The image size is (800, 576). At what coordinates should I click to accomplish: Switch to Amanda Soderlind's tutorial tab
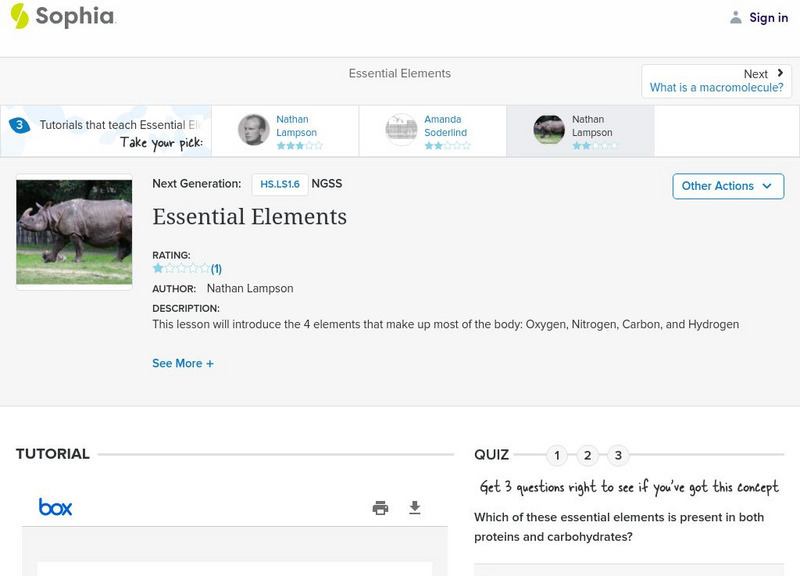coord(432,130)
